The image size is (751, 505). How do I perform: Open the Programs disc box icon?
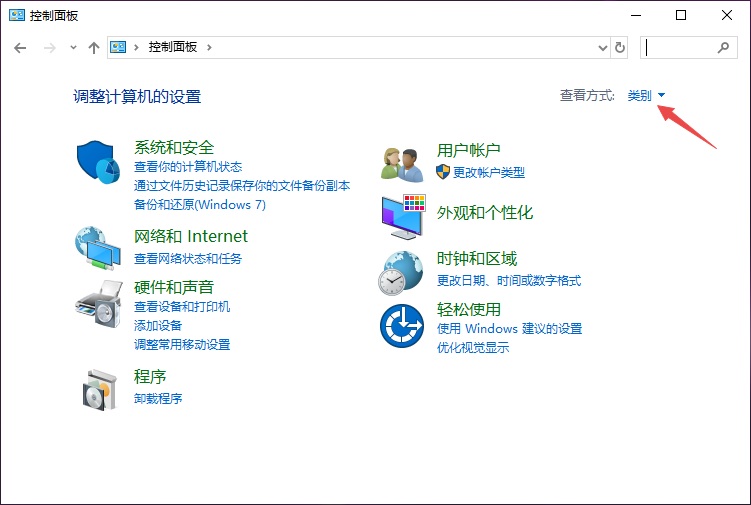tap(99, 390)
